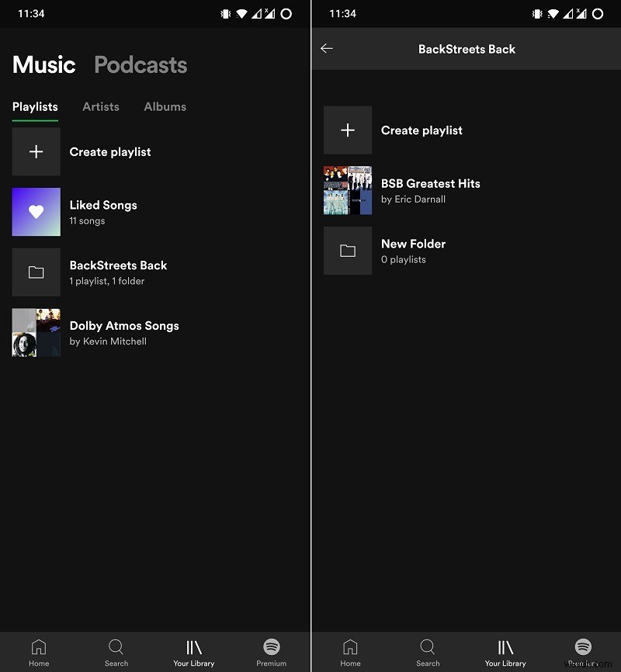
Task: Tap the Dolby Atmos Songs cover art
Action: pyautogui.click(x=36, y=332)
